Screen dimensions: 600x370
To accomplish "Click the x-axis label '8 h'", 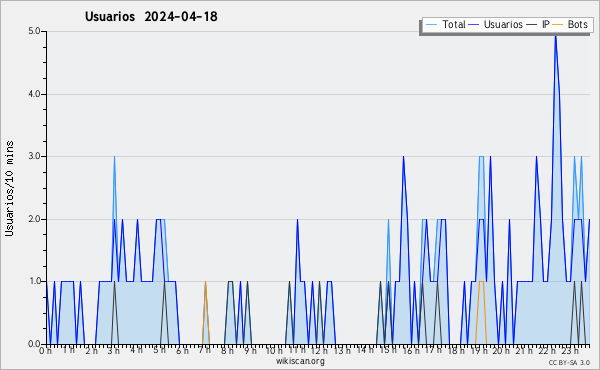I will [227, 351].
